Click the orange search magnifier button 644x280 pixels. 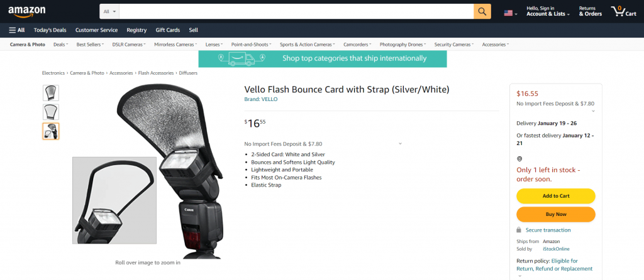(x=482, y=11)
